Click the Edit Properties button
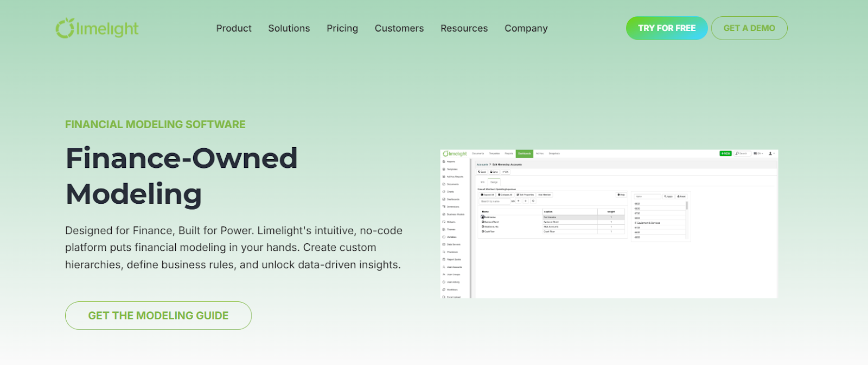The width and height of the screenshot is (868, 365). pos(525,194)
